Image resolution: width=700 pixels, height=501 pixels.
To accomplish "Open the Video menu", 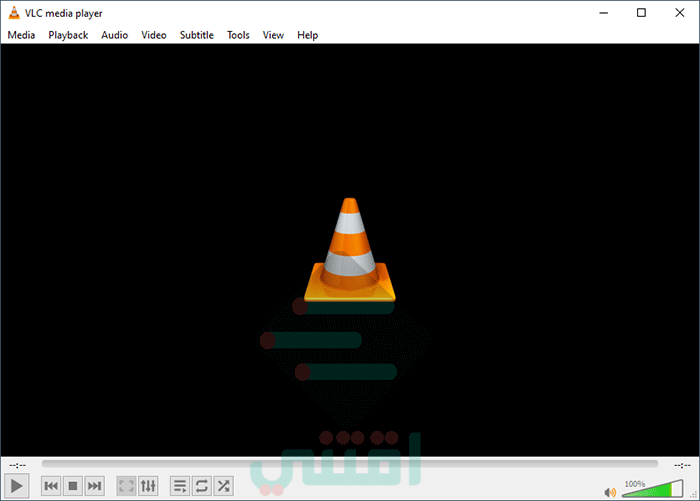I will [x=154, y=35].
